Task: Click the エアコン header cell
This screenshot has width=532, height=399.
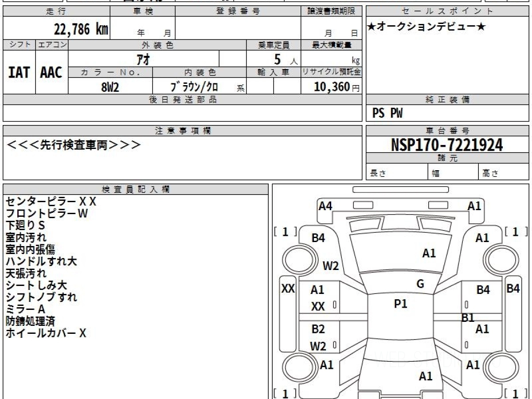Action: pos(52,45)
